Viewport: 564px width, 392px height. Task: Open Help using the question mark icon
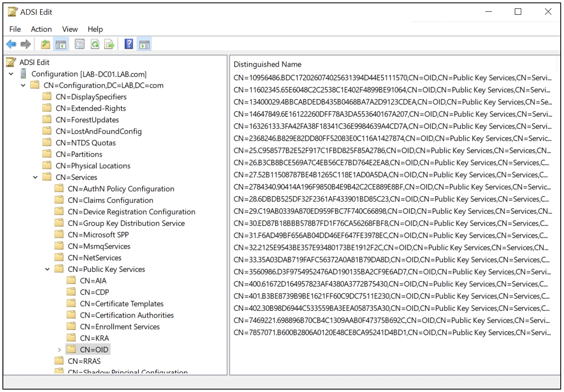pyautogui.click(x=128, y=44)
